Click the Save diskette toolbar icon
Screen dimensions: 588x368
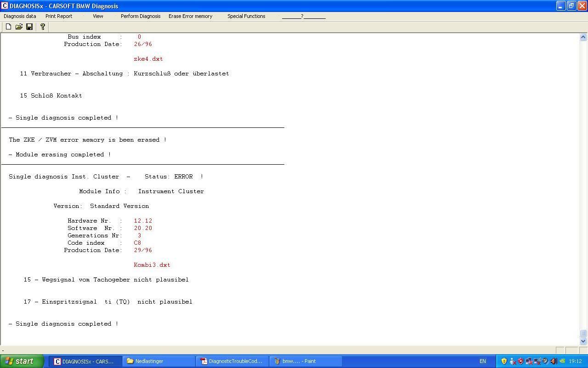coord(29,27)
